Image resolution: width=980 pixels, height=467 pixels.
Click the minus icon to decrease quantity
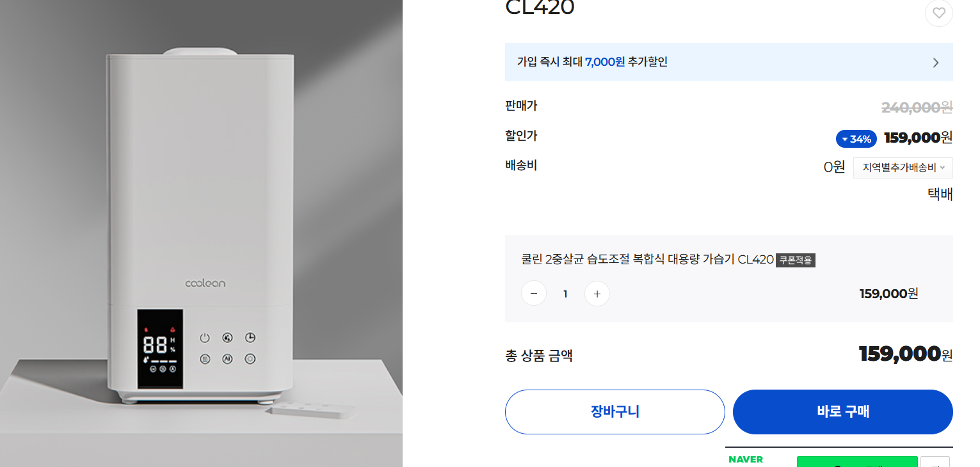[534, 293]
